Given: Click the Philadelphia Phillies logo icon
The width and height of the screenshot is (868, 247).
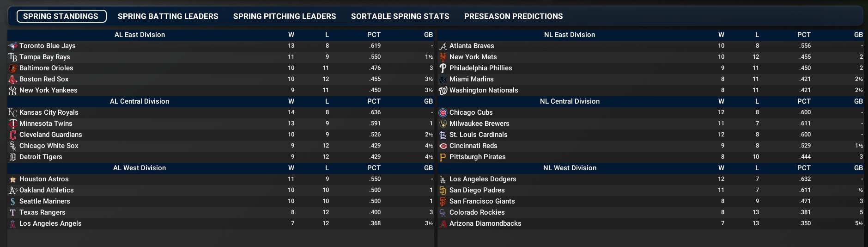Looking at the screenshot, I should [x=443, y=68].
